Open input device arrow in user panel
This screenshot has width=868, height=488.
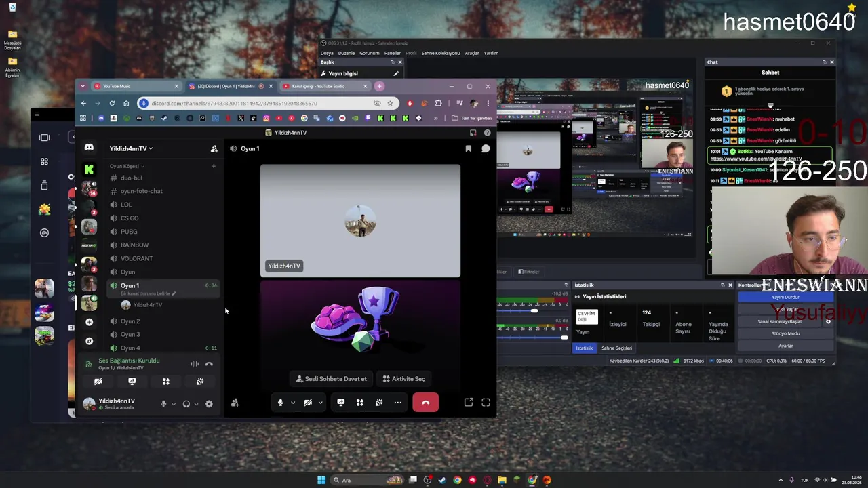[174, 404]
